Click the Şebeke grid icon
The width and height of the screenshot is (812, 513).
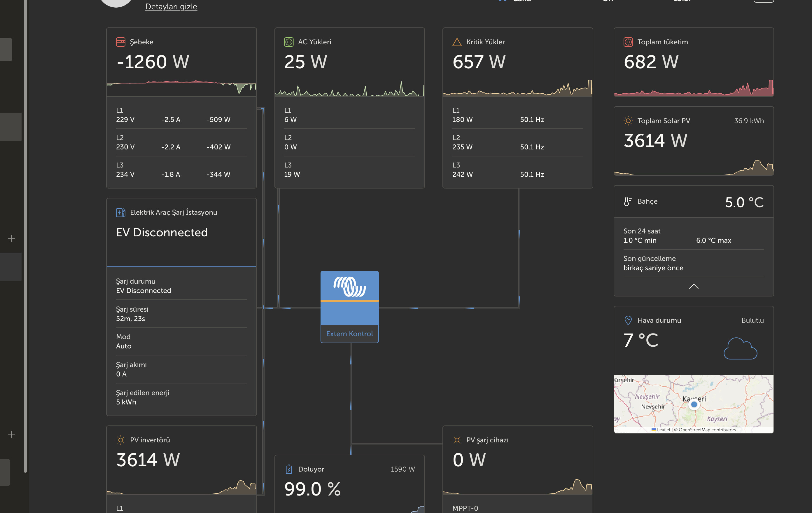(x=120, y=42)
